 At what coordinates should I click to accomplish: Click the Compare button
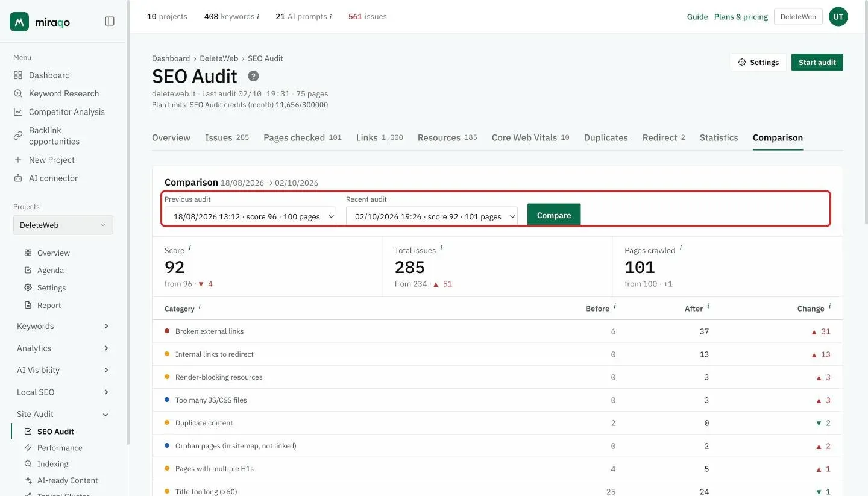pyautogui.click(x=554, y=215)
